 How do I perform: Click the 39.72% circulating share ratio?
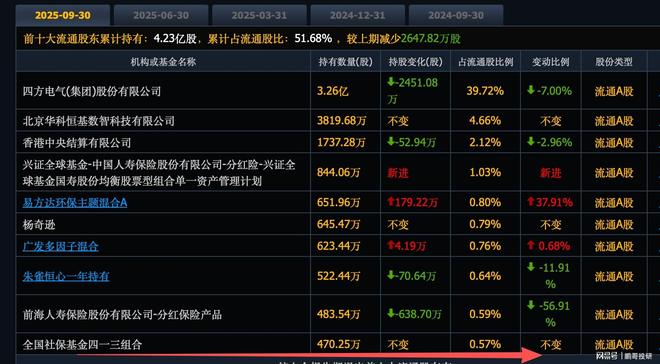point(485,91)
